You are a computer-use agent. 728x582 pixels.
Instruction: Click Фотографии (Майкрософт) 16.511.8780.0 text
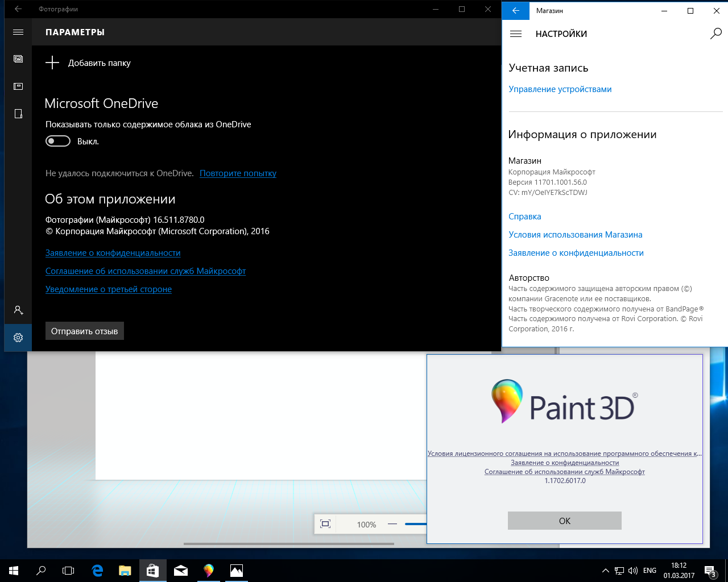tap(125, 220)
